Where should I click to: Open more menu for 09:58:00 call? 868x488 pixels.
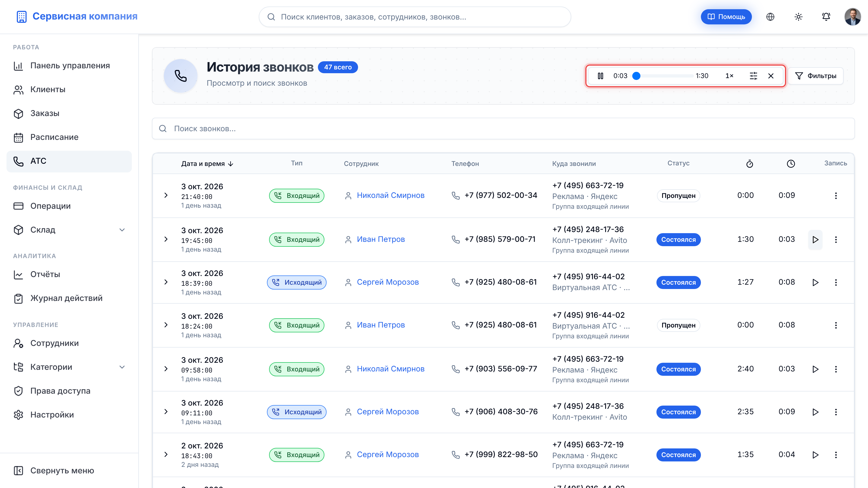836,369
